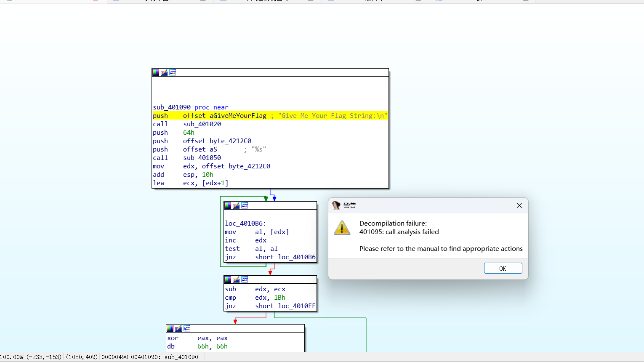
Task: Select the 'push 64h' instruction
Action: 174,133
